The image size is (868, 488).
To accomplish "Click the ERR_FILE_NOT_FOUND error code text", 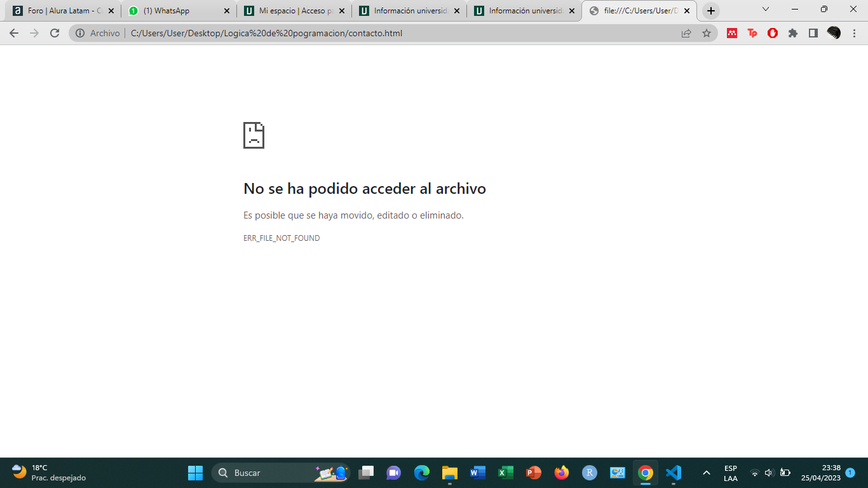I will (281, 238).
